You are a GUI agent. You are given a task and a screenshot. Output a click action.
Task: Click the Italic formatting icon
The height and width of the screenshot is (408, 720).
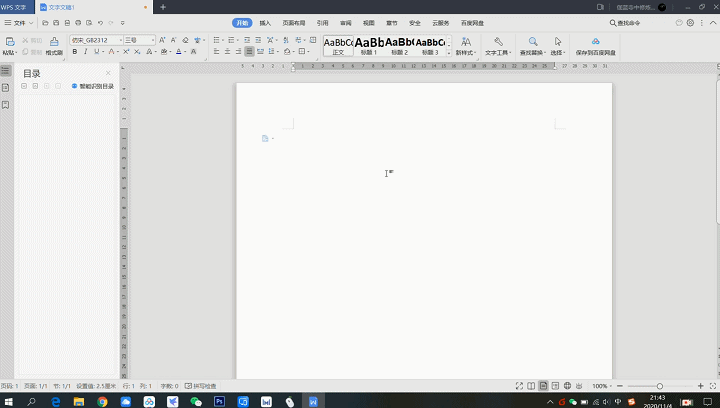pyautogui.click(x=85, y=51)
